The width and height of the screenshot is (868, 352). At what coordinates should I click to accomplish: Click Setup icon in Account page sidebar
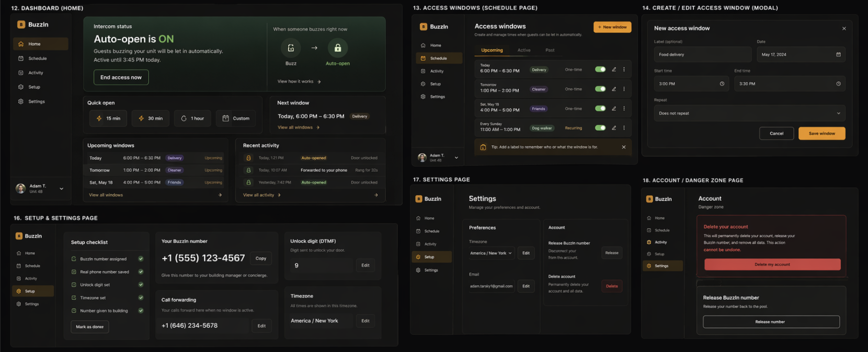tap(649, 254)
